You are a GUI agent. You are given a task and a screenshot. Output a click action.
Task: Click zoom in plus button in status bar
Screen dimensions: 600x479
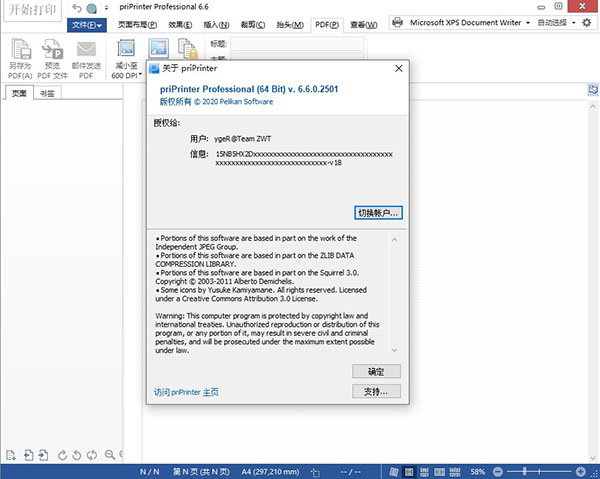pos(580,472)
